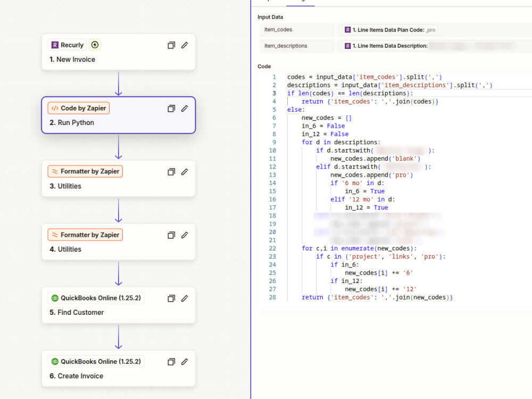Click line number 1 in the gutter

(x=274, y=77)
